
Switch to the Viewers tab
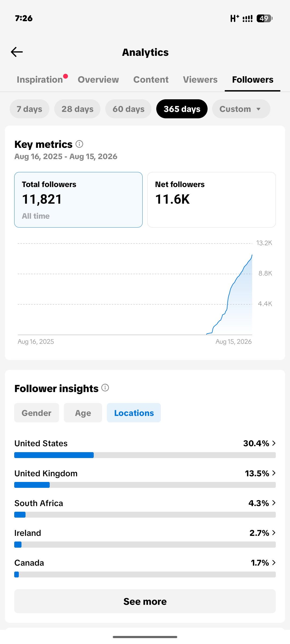[x=200, y=79]
